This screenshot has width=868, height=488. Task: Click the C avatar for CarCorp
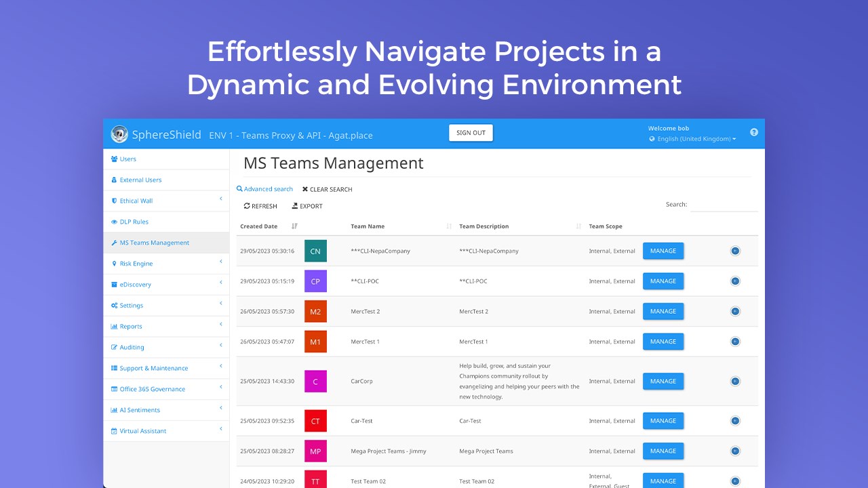[315, 381]
